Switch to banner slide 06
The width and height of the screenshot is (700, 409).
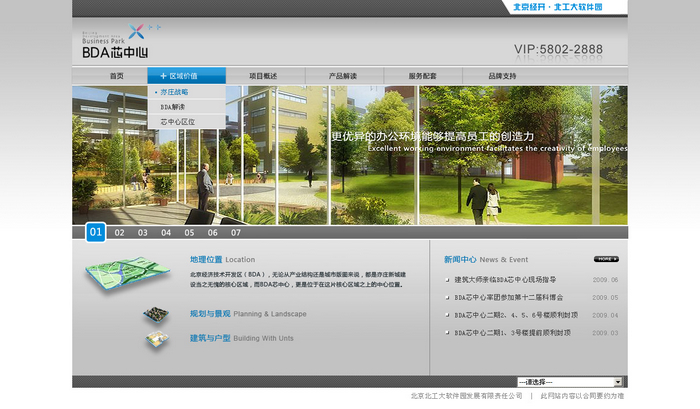212,233
